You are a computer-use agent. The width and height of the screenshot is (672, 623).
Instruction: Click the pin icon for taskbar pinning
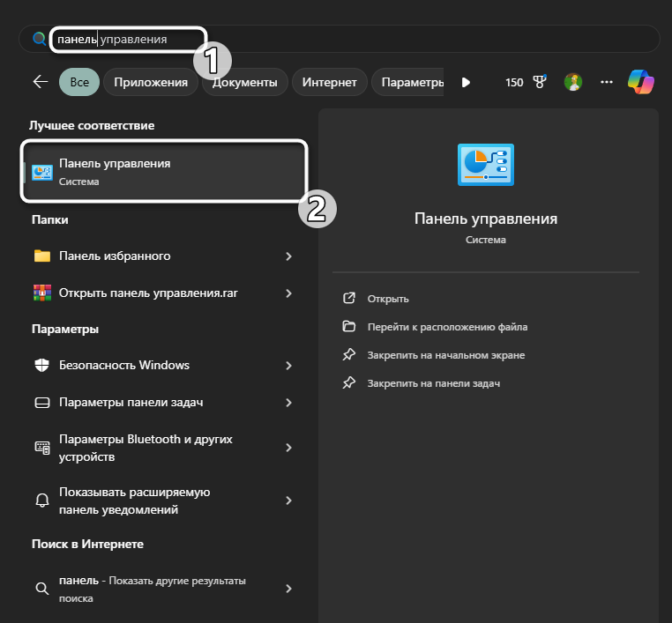[x=349, y=382]
